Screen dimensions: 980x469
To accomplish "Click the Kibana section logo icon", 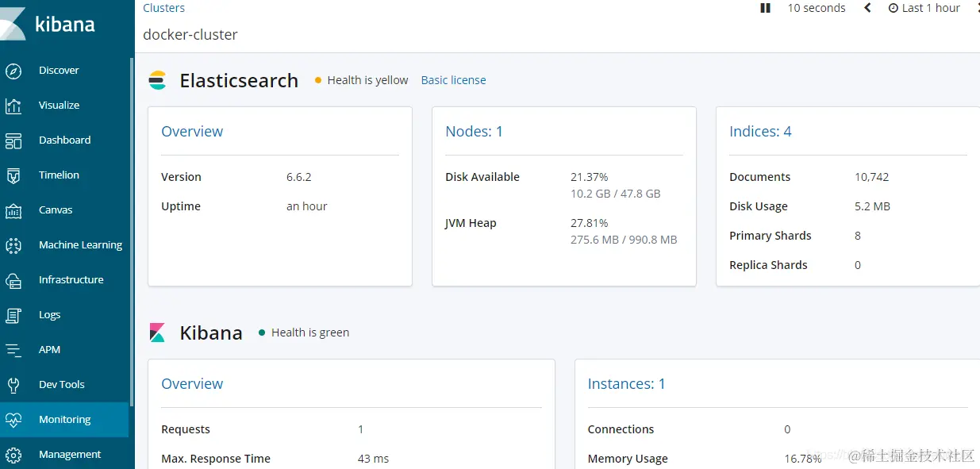I will [157, 333].
